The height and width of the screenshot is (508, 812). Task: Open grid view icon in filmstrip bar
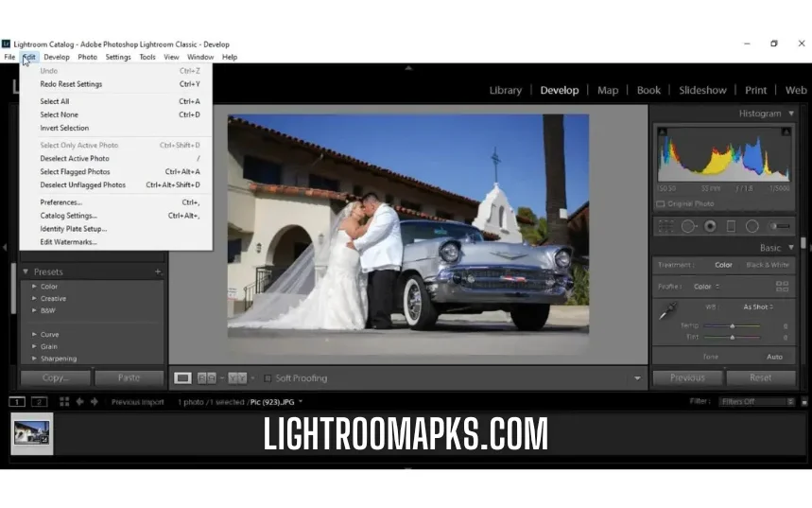click(64, 402)
